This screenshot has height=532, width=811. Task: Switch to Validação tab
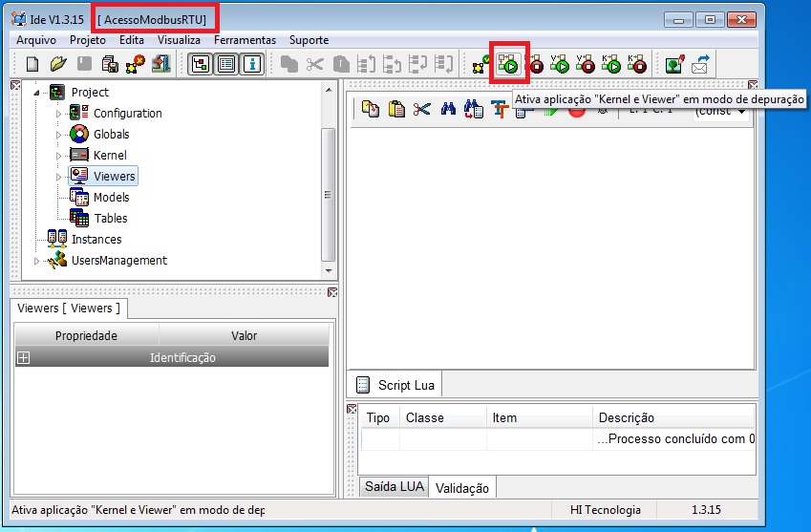click(462, 488)
